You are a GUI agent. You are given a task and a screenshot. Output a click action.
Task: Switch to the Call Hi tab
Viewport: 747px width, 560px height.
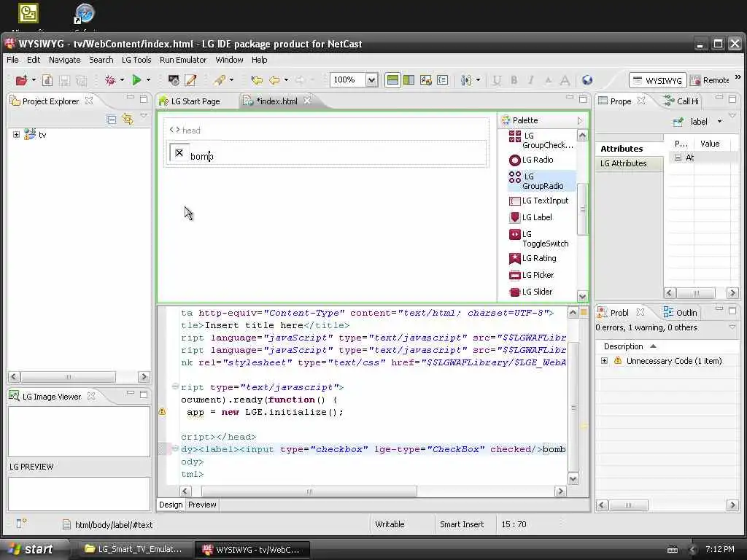tap(682, 101)
